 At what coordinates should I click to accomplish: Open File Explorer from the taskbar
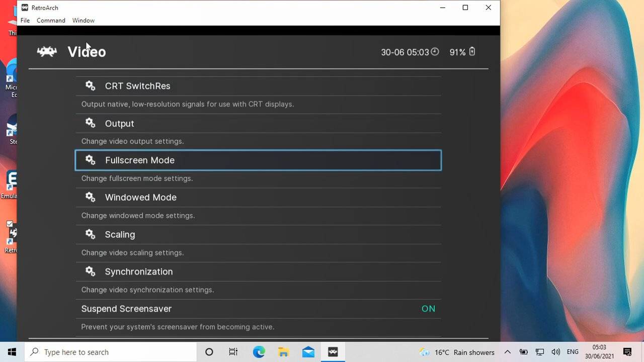(x=283, y=352)
